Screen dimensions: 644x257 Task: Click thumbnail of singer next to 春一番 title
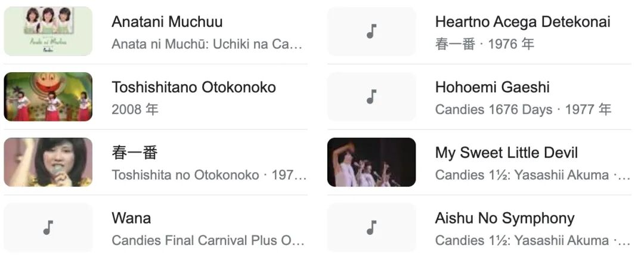pos(48,162)
